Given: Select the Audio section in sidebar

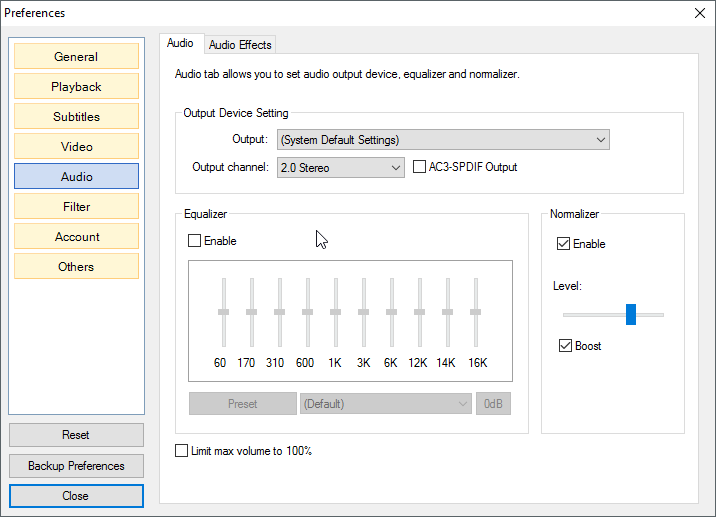Looking at the screenshot, I should tap(76, 176).
